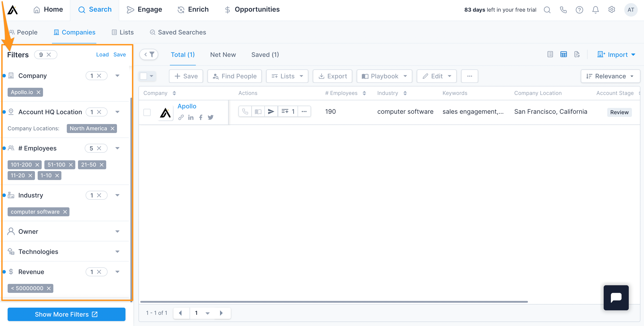
Task: Switch to list view layout icon
Action: pos(550,54)
